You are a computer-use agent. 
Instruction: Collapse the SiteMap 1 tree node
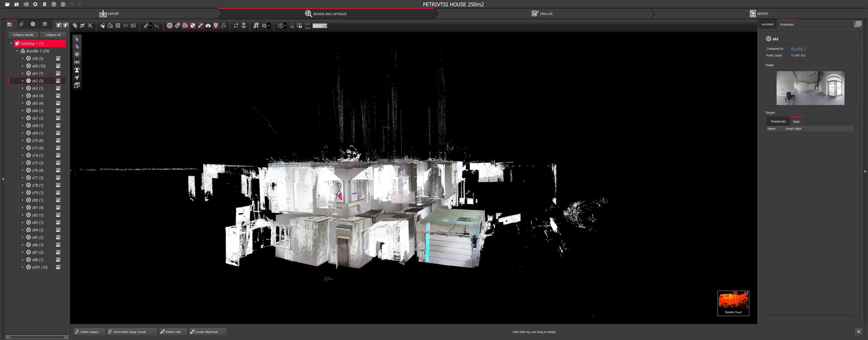coord(12,43)
